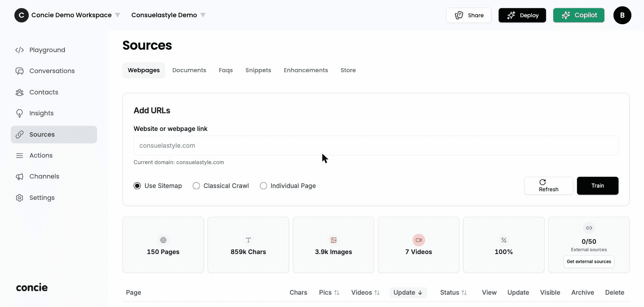Click the 3.9k Images value
Viewport: 644px width, 307px height.
point(333,252)
